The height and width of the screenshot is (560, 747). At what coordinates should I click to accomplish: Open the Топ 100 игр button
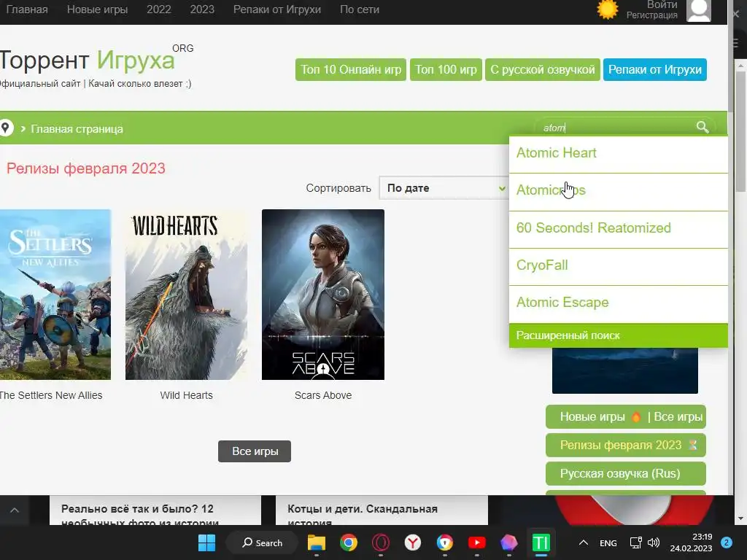[x=446, y=69]
